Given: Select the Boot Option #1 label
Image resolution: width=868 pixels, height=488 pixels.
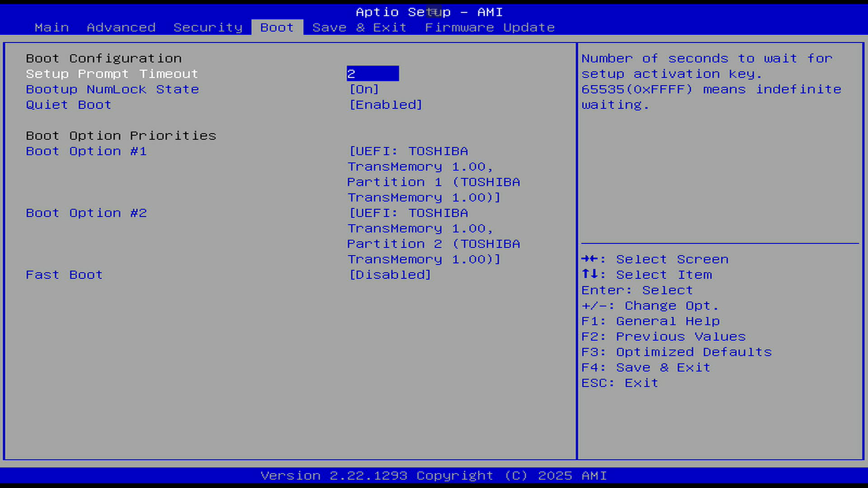Looking at the screenshot, I should [x=86, y=151].
